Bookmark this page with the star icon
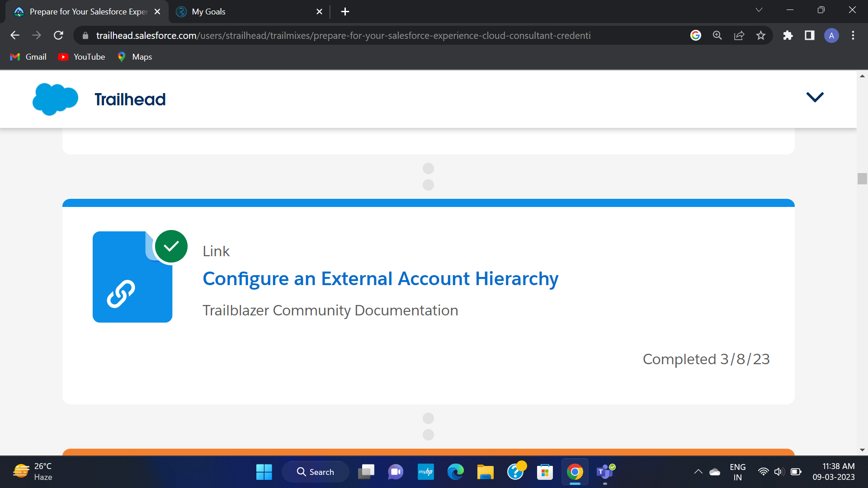Viewport: 868px width, 488px height. click(761, 35)
